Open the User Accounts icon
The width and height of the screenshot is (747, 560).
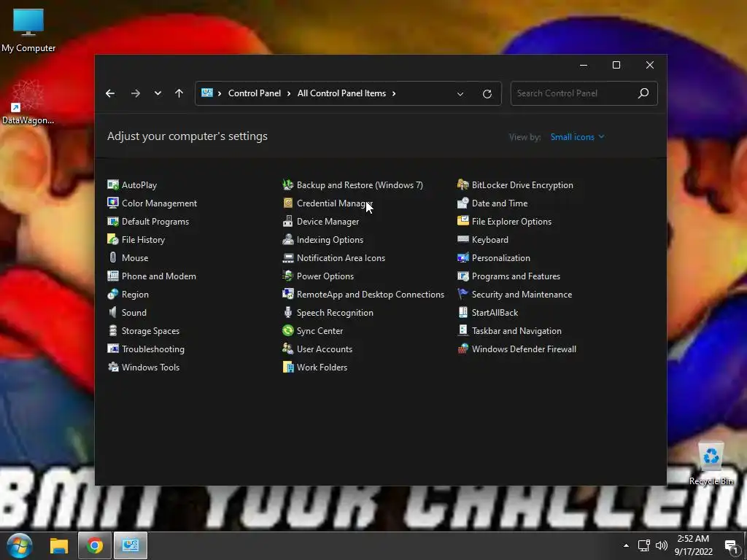point(287,349)
